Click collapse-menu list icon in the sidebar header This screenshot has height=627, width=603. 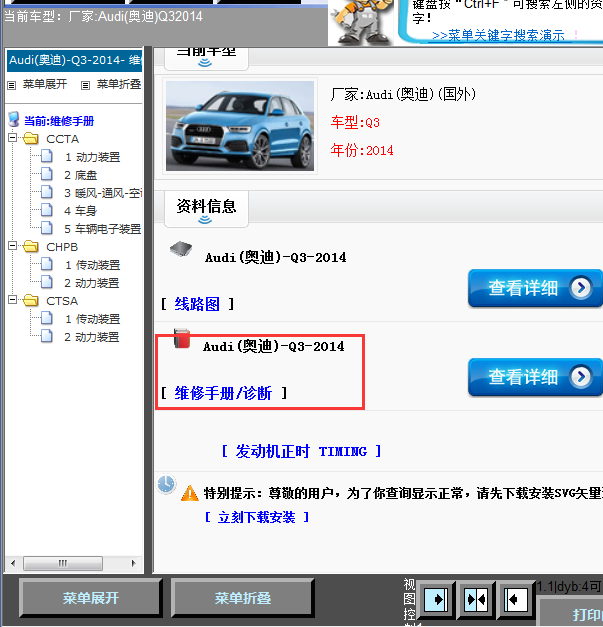pyautogui.click(x=85, y=85)
